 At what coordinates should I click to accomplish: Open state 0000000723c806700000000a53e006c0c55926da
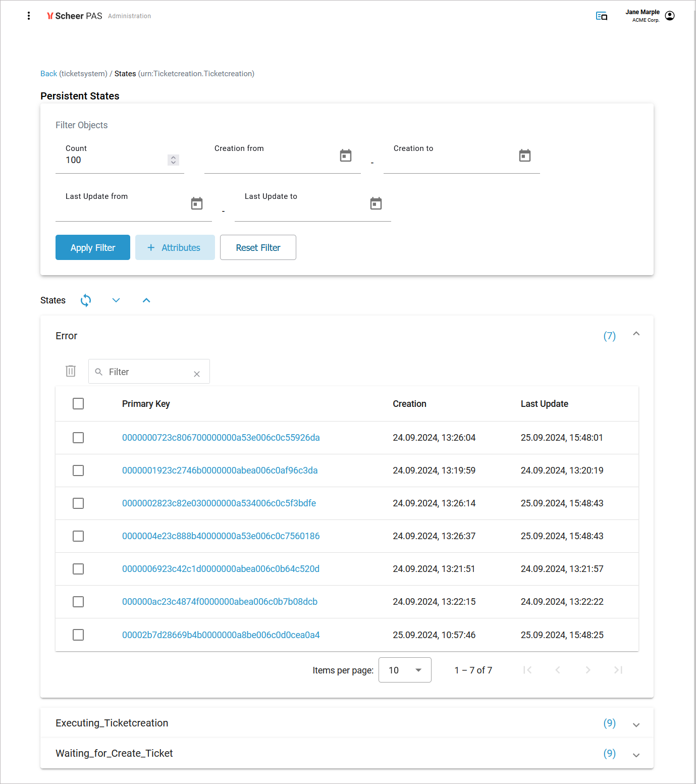221,438
